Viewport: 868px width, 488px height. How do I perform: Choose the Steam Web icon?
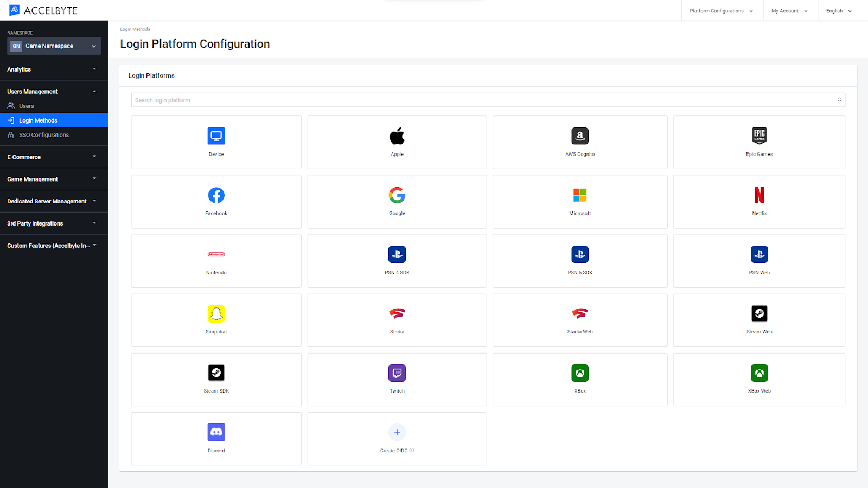tap(759, 313)
